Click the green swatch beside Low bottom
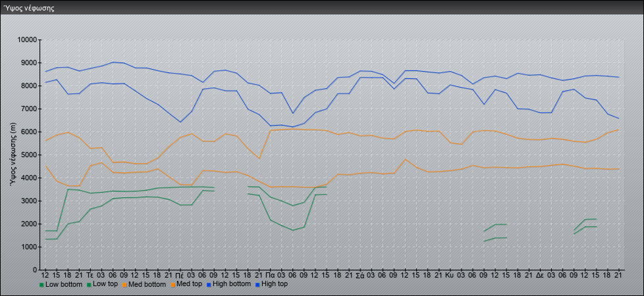Image resolution: width=644 pixels, height=296 pixels. click(x=41, y=284)
